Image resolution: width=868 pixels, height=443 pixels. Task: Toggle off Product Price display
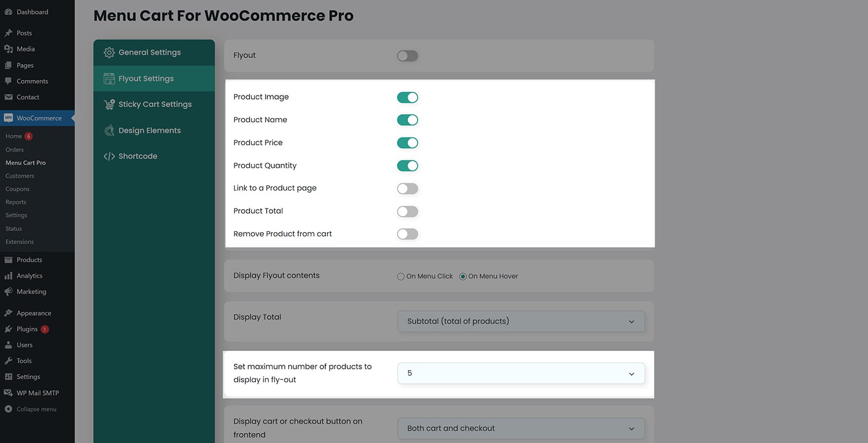click(407, 143)
